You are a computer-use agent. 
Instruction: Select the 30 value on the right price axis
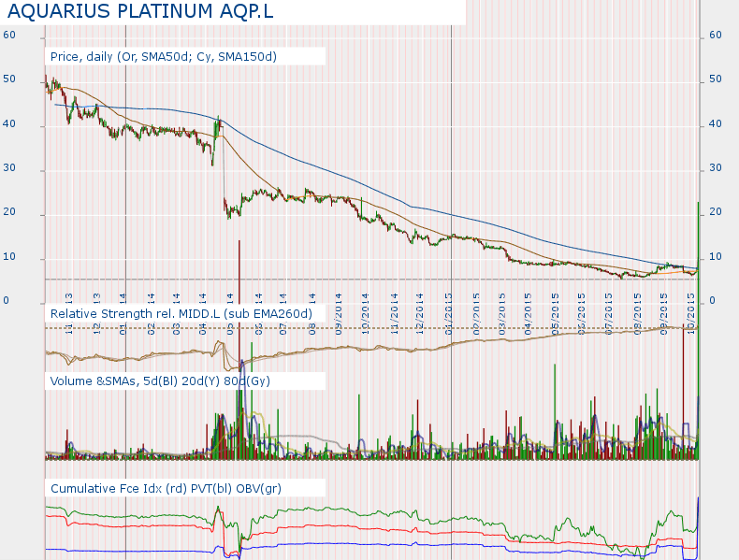point(716,167)
